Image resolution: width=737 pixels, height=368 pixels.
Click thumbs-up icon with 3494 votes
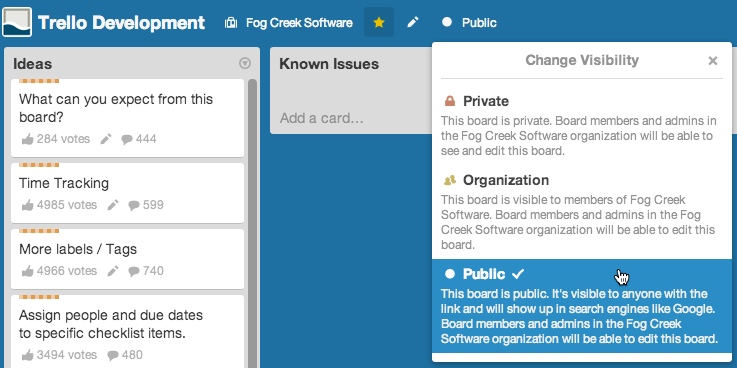pyautogui.click(x=28, y=355)
